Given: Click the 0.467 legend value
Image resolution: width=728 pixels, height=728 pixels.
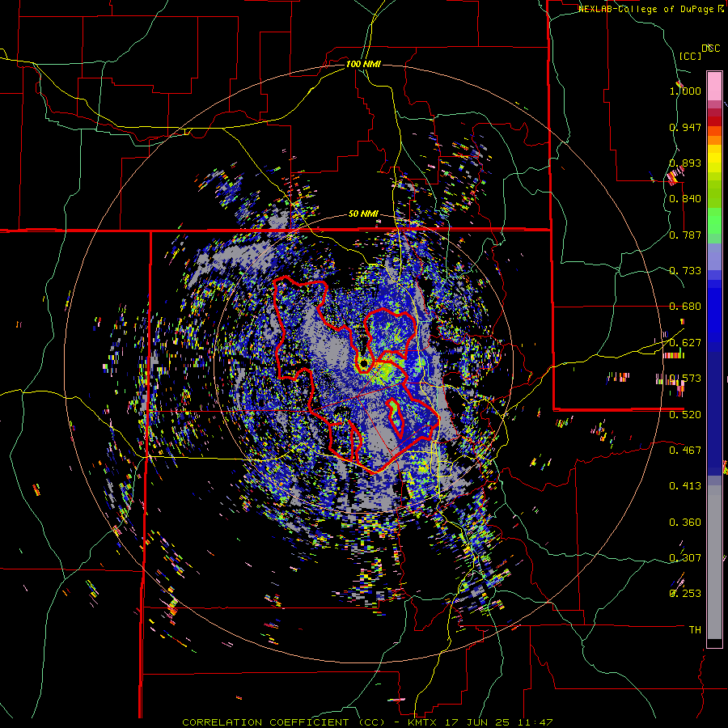Looking at the screenshot, I should (685, 451).
